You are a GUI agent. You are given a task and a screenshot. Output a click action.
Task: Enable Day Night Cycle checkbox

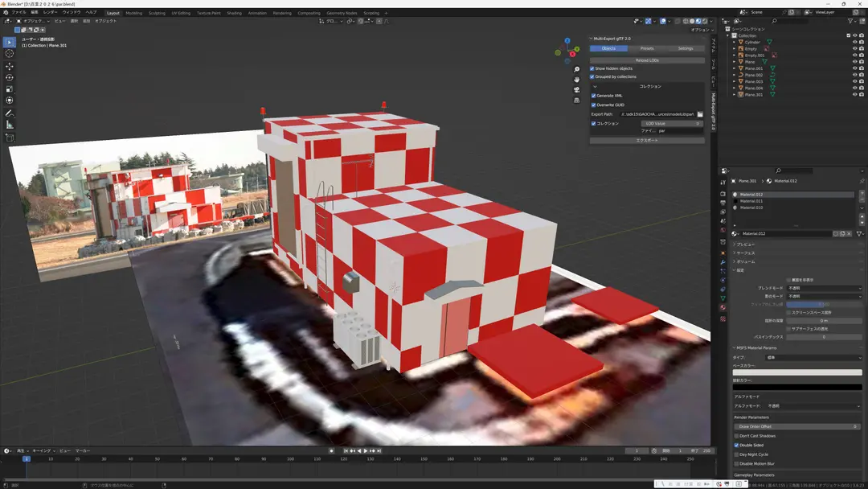click(x=736, y=454)
